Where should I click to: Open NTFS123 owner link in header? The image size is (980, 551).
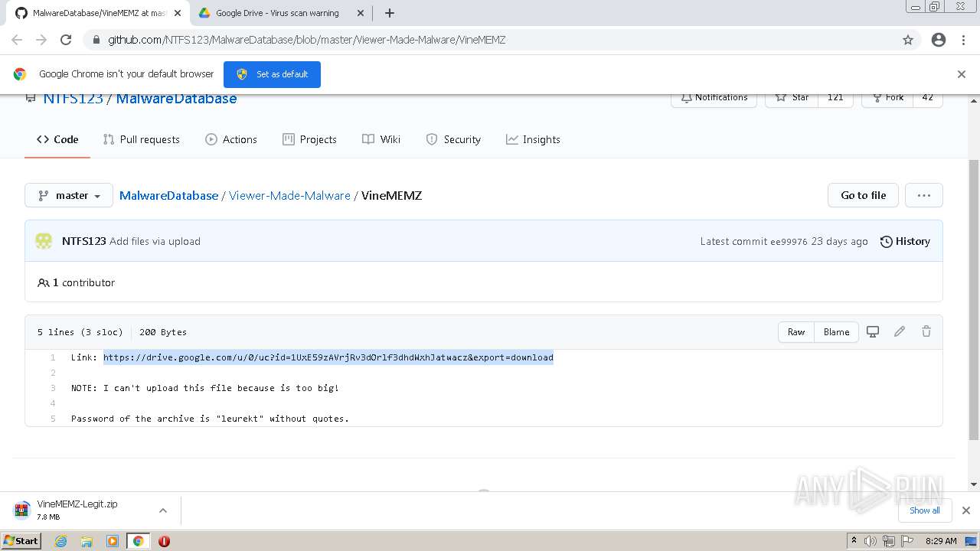tap(73, 99)
